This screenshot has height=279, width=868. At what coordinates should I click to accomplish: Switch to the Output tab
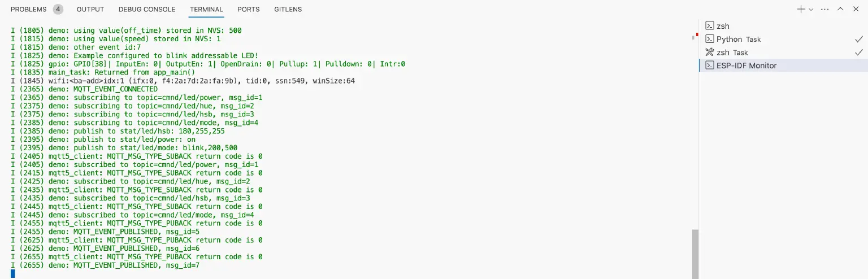pyautogui.click(x=90, y=9)
